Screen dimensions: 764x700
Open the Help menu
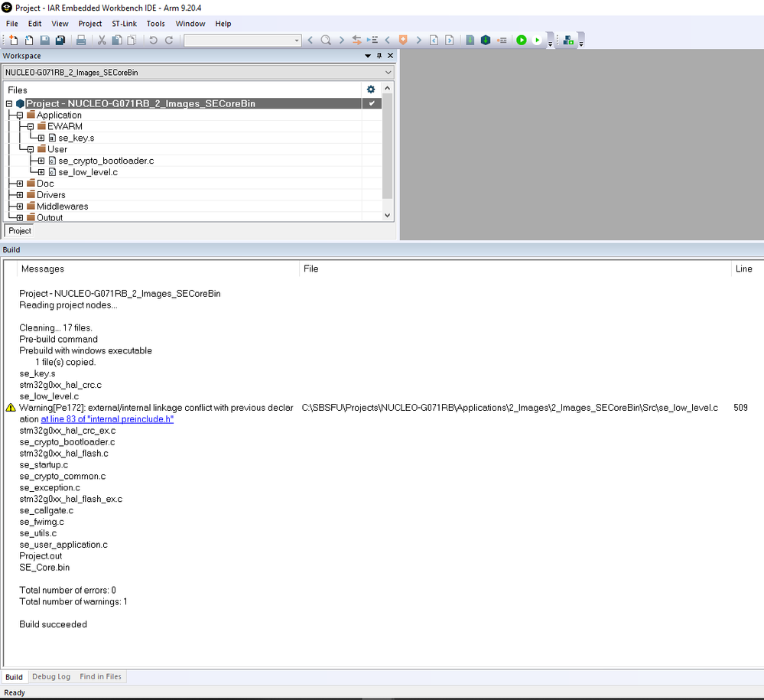coord(223,24)
